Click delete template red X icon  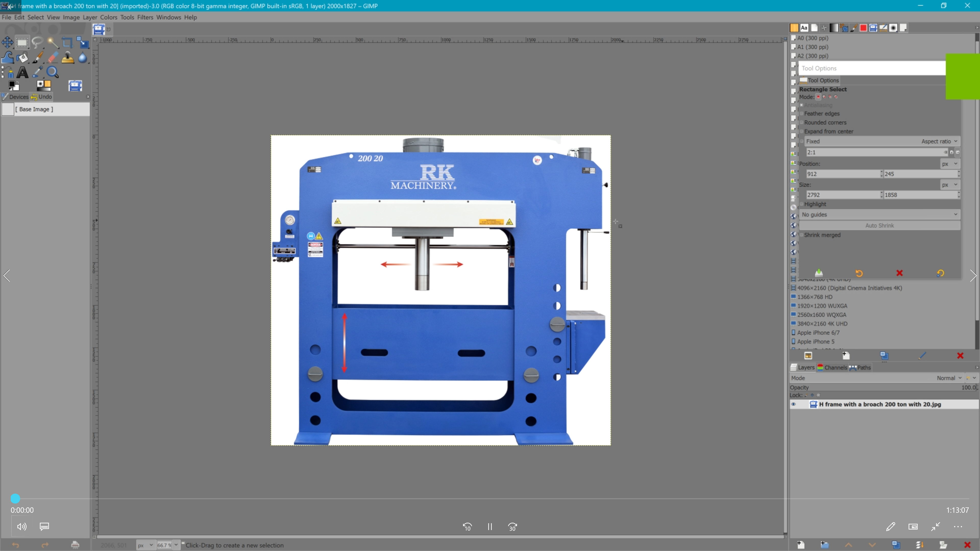point(960,356)
